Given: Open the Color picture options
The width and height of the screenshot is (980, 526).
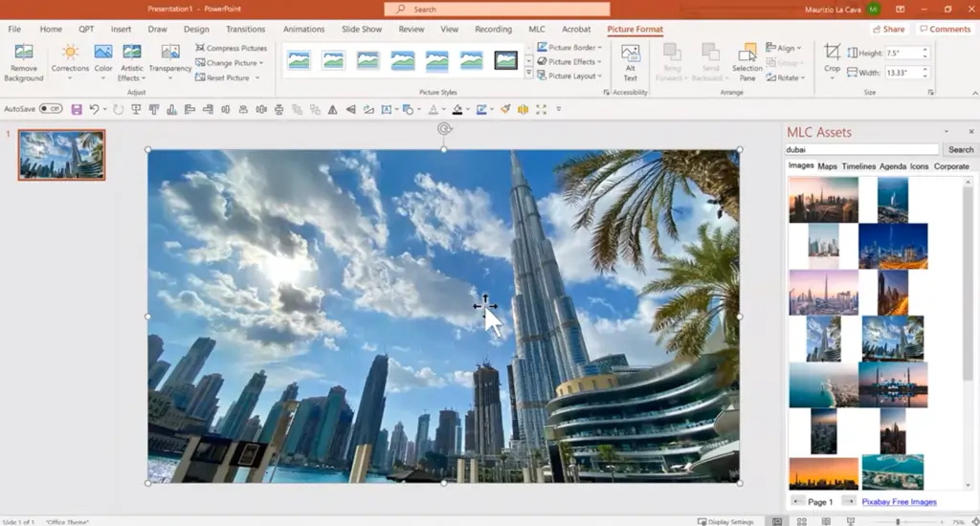Looking at the screenshot, I should coord(103,61).
